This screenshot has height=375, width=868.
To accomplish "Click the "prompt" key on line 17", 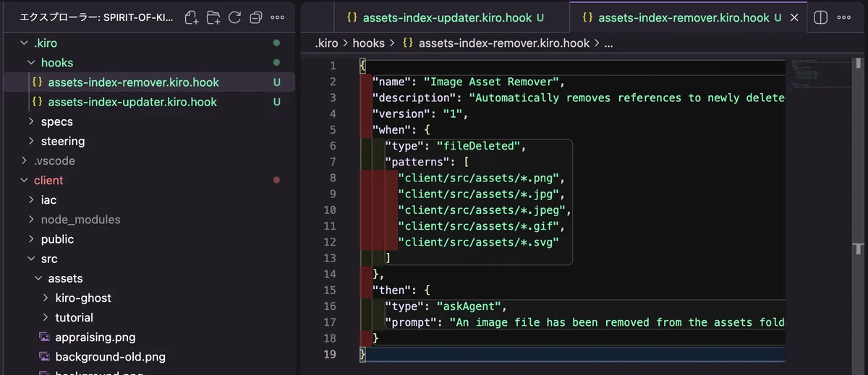I will point(410,322).
